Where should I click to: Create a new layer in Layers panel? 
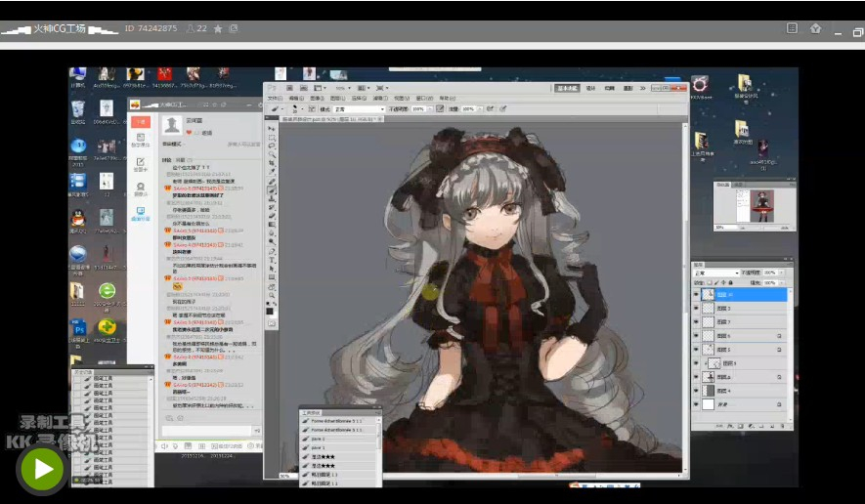pos(772,426)
